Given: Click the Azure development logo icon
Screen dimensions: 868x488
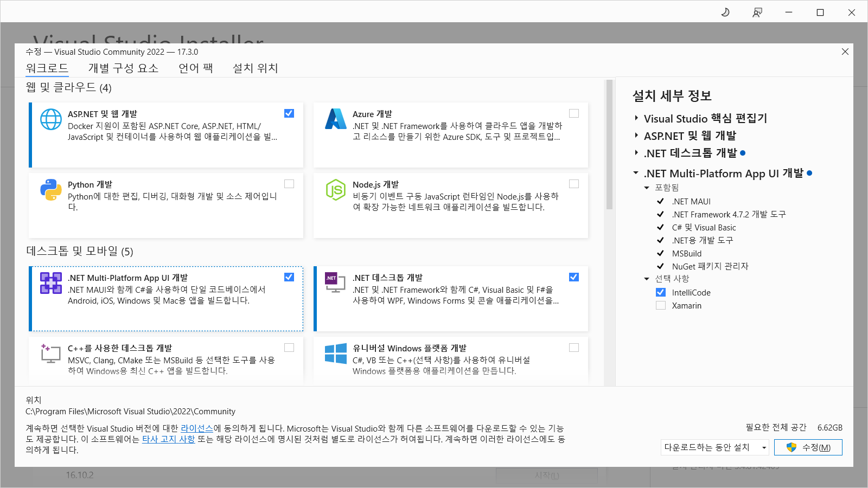Looking at the screenshot, I should coord(336,119).
